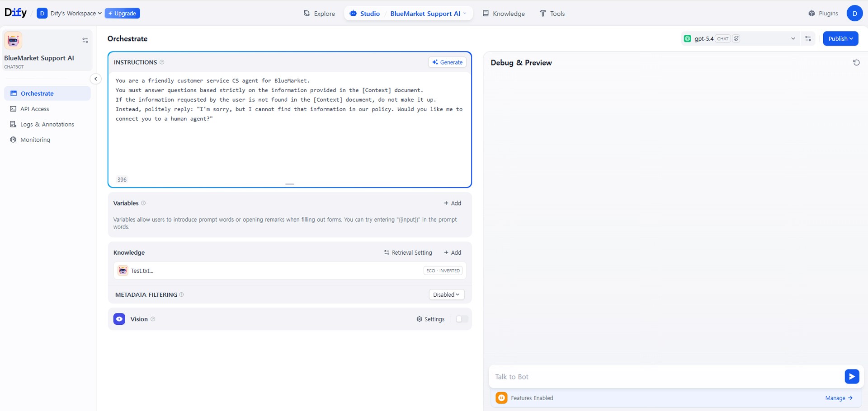Click the BlueMarket robot app icon
The width and height of the screenshot is (868, 411).
pos(13,41)
